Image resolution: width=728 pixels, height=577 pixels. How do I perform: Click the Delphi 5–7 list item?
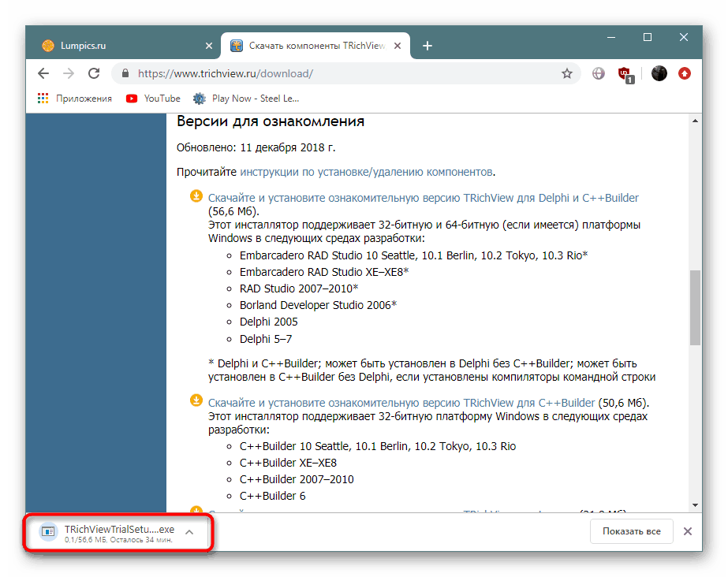tap(266, 339)
